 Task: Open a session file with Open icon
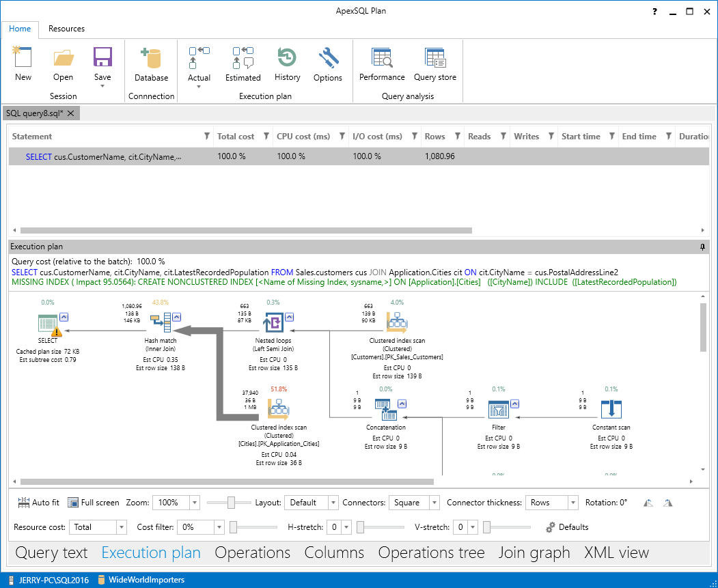coord(63,58)
